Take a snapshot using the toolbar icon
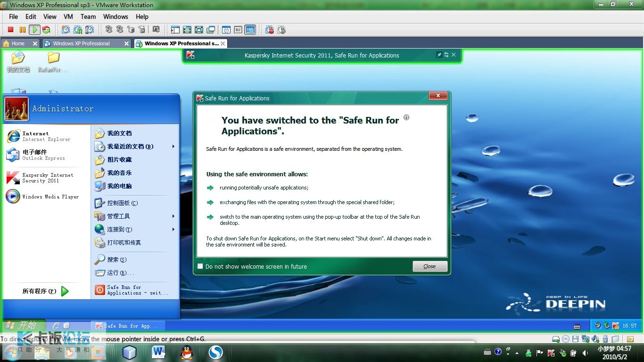The height and width of the screenshot is (362, 644). point(66,30)
